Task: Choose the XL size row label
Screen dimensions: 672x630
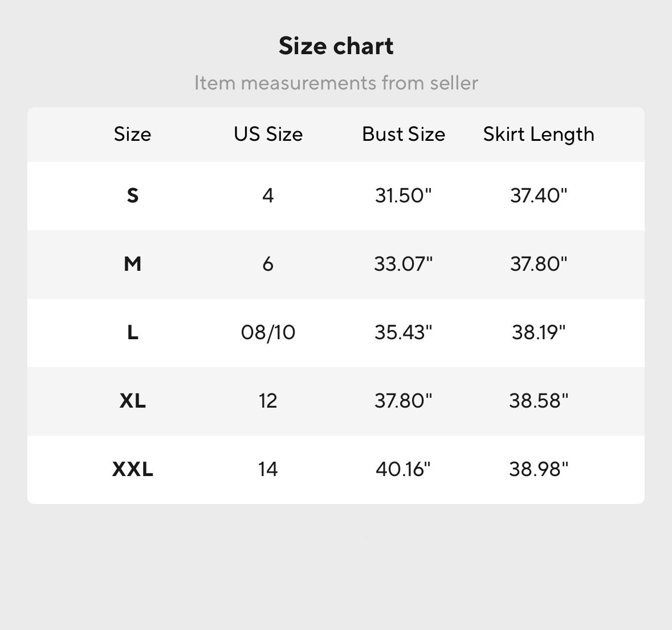Action: [132, 401]
